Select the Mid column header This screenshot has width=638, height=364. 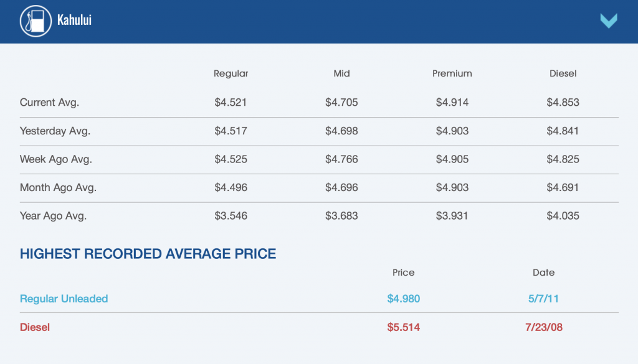(341, 73)
